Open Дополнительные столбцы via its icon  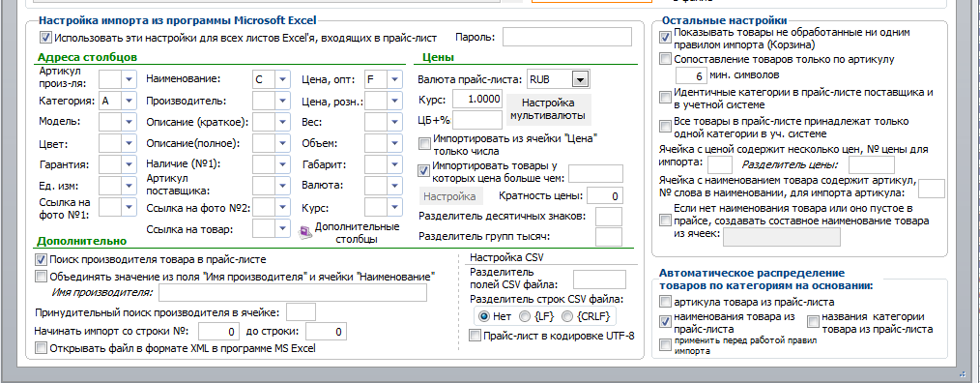click(x=305, y=232)
